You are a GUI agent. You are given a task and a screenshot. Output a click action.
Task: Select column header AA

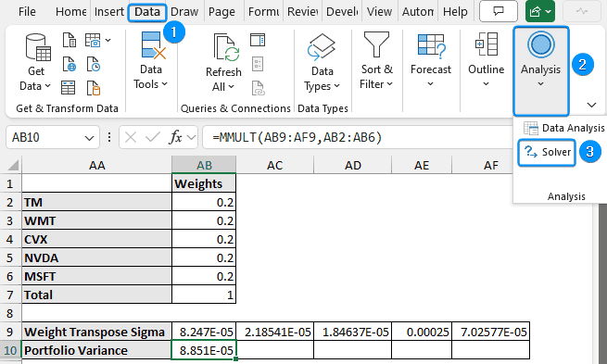point(96,166)
